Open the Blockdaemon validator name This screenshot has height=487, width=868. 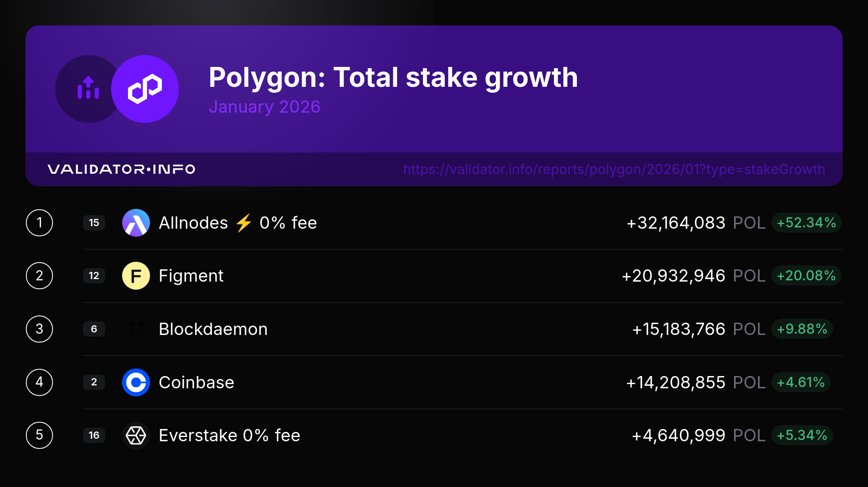(x=213, y=329)
